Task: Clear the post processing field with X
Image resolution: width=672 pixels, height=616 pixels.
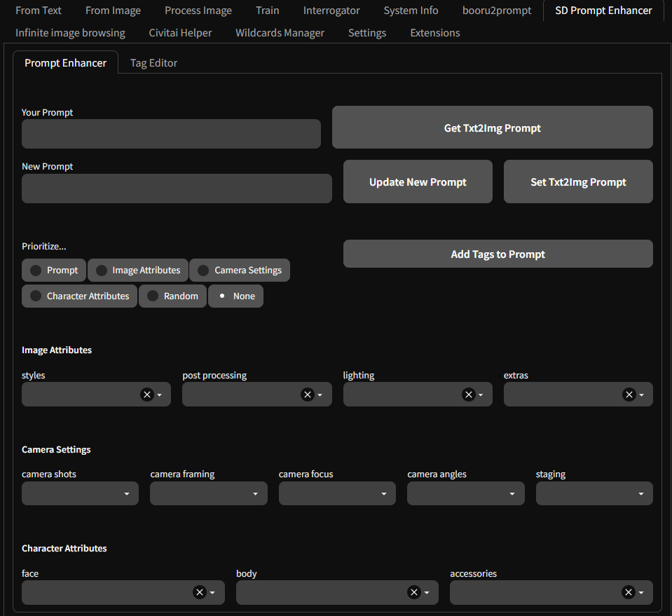Action: [308, 395]
